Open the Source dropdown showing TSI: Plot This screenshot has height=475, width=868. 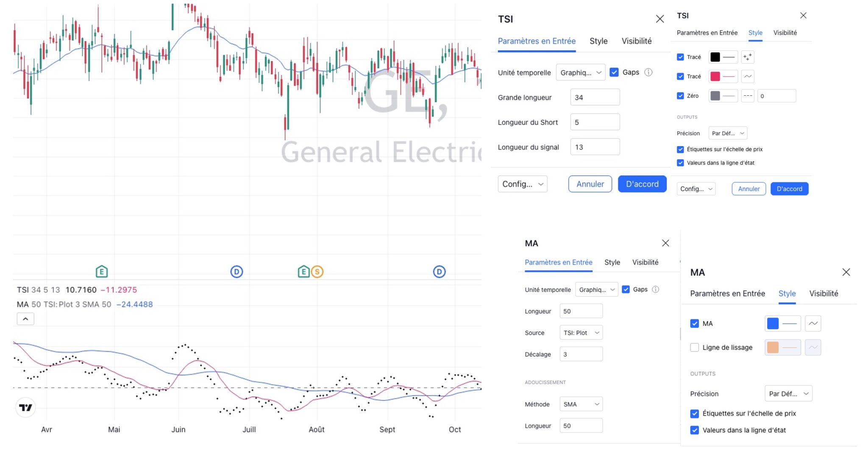click(x=581, y=333)
